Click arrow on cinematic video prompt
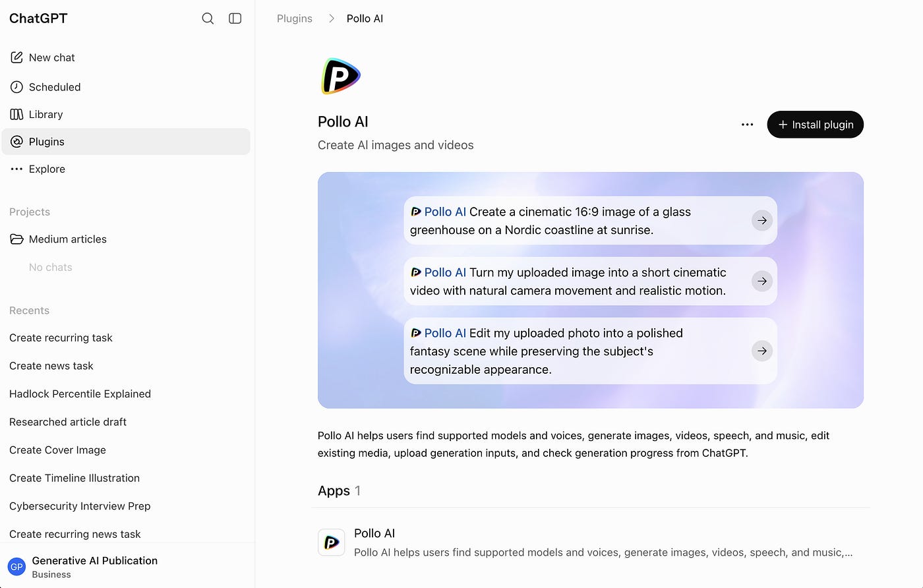This screenshot has height=588, width=923. [x=762, y=281]
